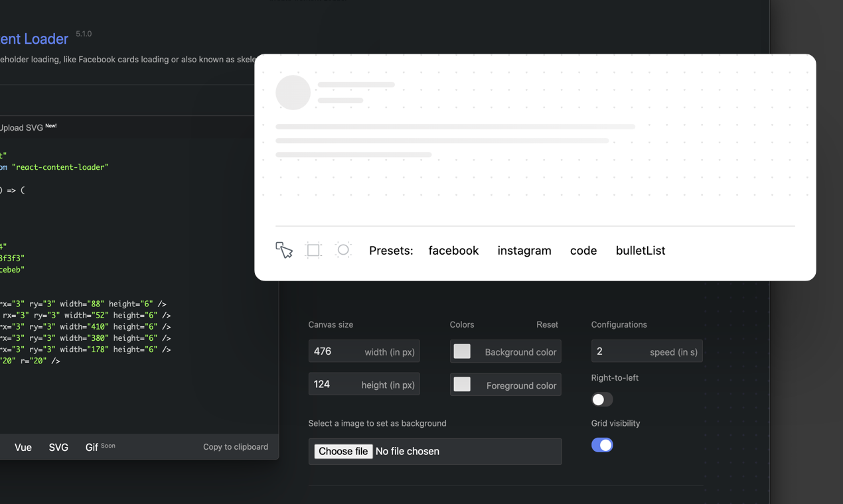Open the Upload SVG feature
This screenshot has height=504, width=843.
click(x=22, y=126)
